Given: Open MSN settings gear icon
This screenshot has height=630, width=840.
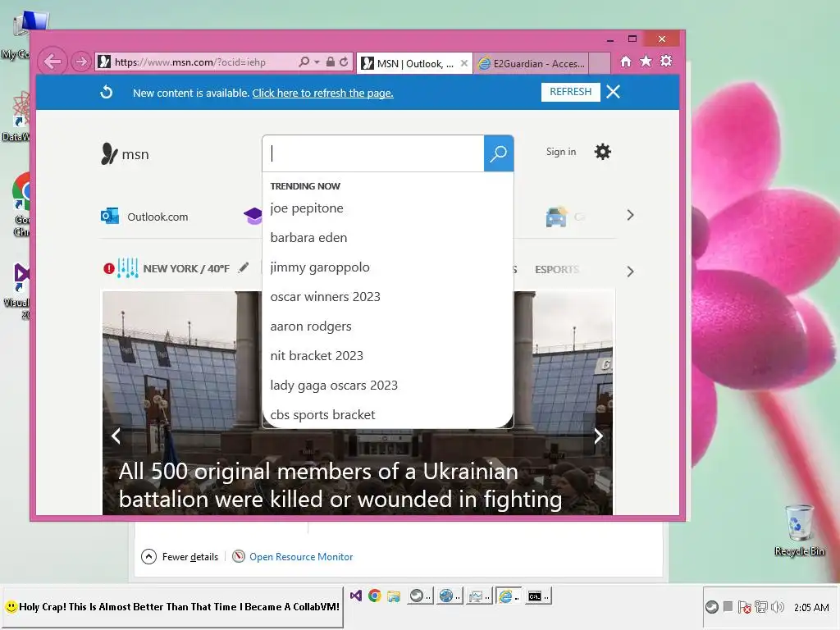Looking at the screenshot, I should tap(603, 152).
